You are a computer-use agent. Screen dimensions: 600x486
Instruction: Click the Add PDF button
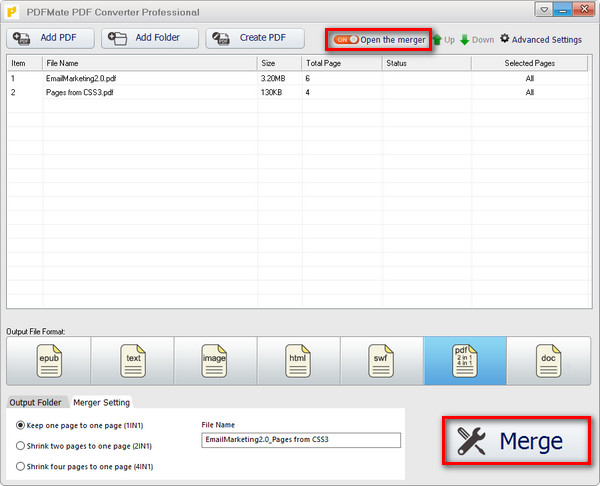pyautogui.click(x=50, y=38)
